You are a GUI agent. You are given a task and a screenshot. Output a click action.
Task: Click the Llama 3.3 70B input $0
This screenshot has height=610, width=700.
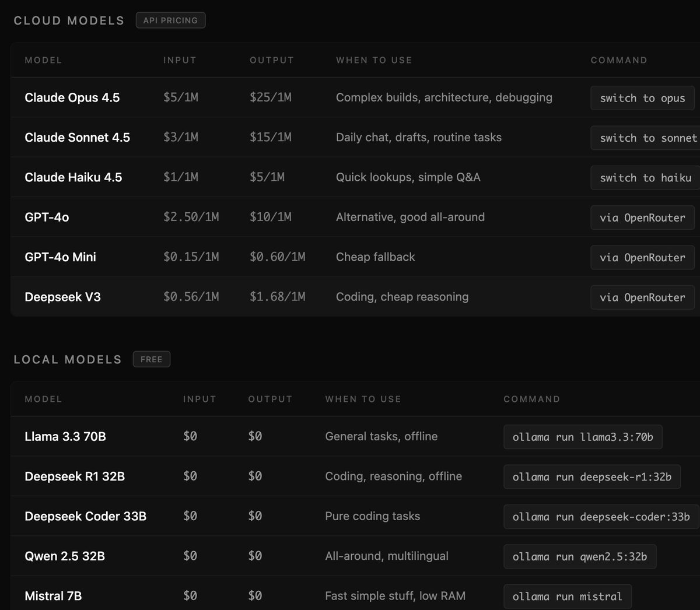(190, 436)
